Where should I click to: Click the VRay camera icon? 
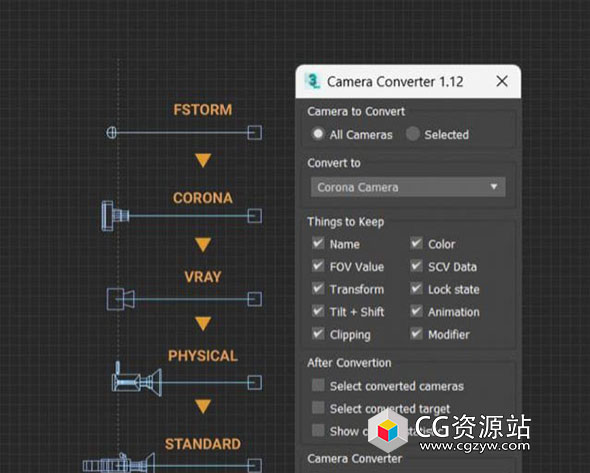coord(120,299)
